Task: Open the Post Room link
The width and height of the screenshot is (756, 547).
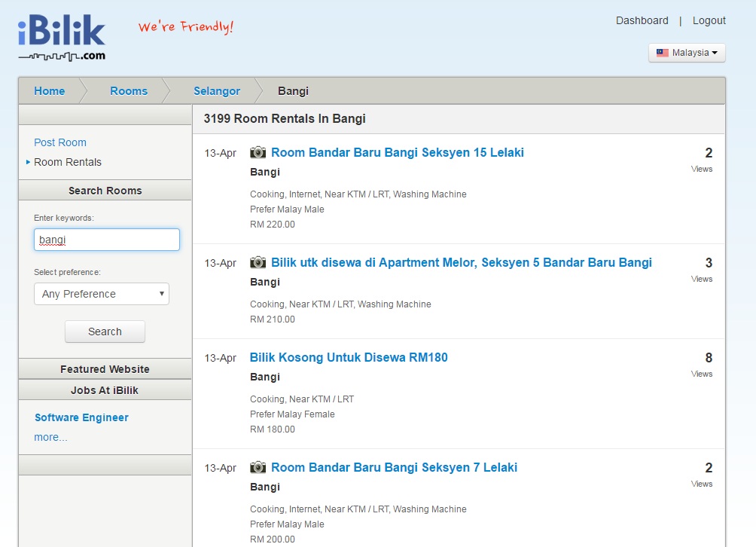Action: tap(60, 142)
